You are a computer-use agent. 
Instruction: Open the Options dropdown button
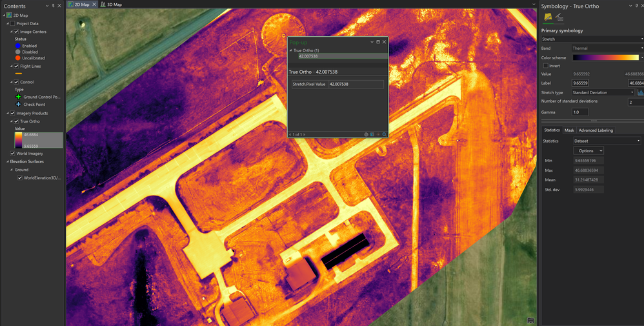pos(589,151)
